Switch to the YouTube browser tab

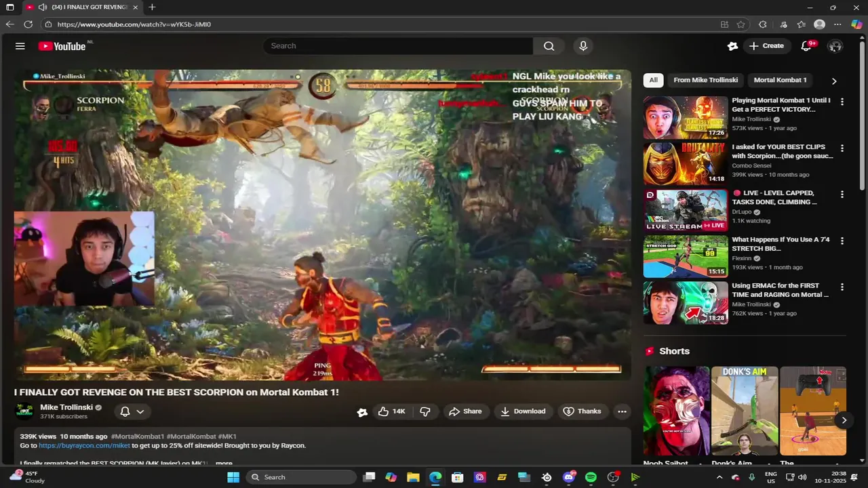pyautogui.click(x=81, y=7)
